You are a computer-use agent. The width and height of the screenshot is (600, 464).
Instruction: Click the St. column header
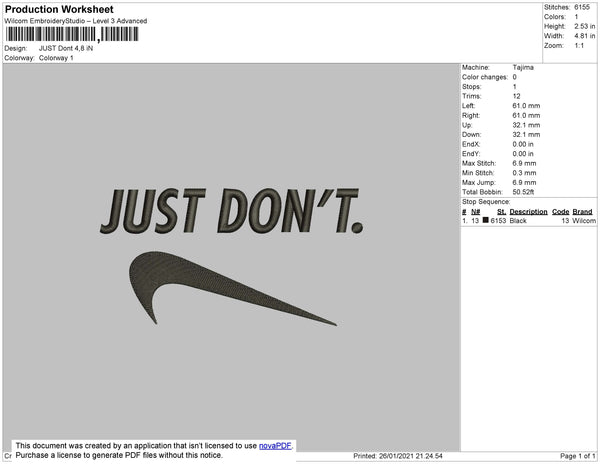pos(501,212)
